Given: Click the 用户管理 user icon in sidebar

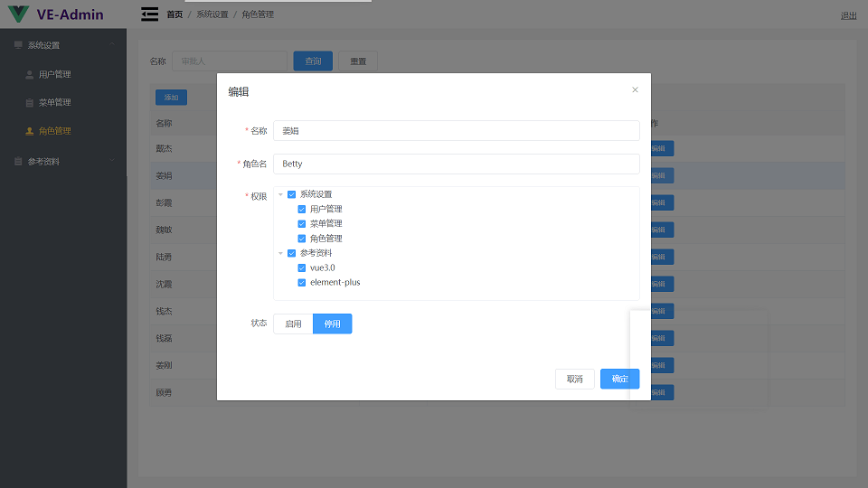Looking at the screenshot, I should point(29,74).
